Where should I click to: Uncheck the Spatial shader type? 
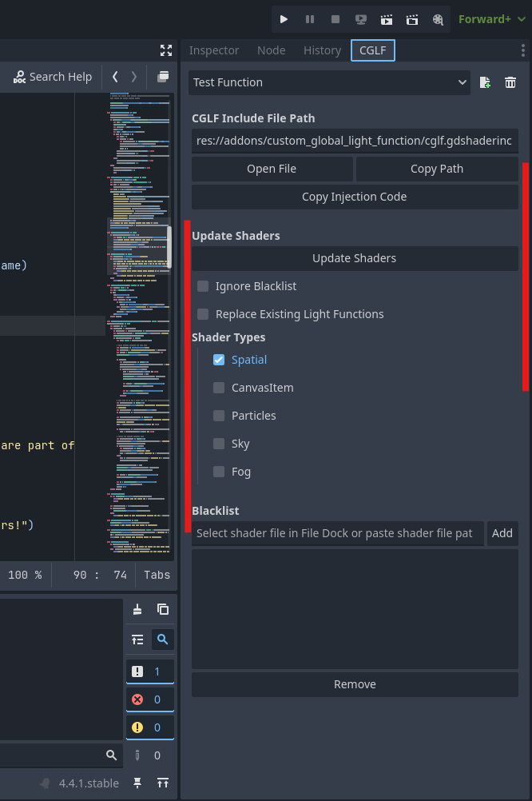(219, 360)
